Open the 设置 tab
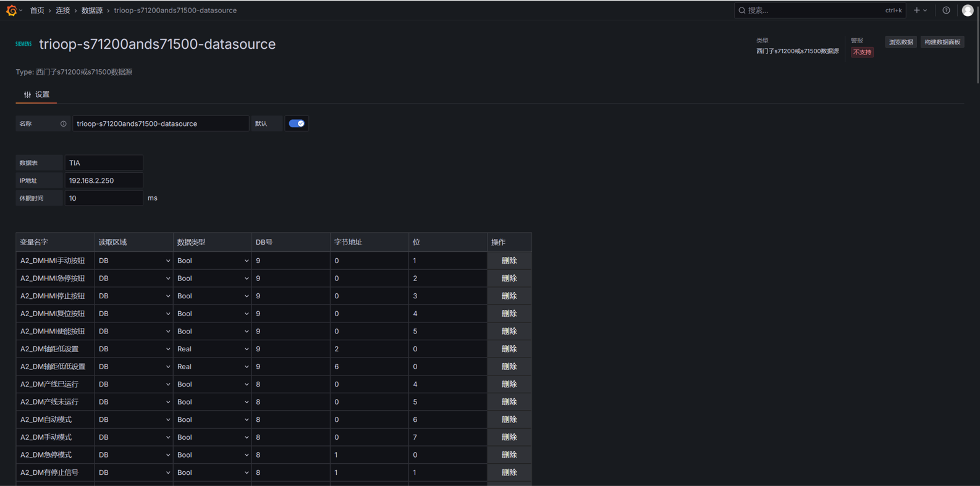This screenshot has height=486, width=980. (x=36, y=94)
